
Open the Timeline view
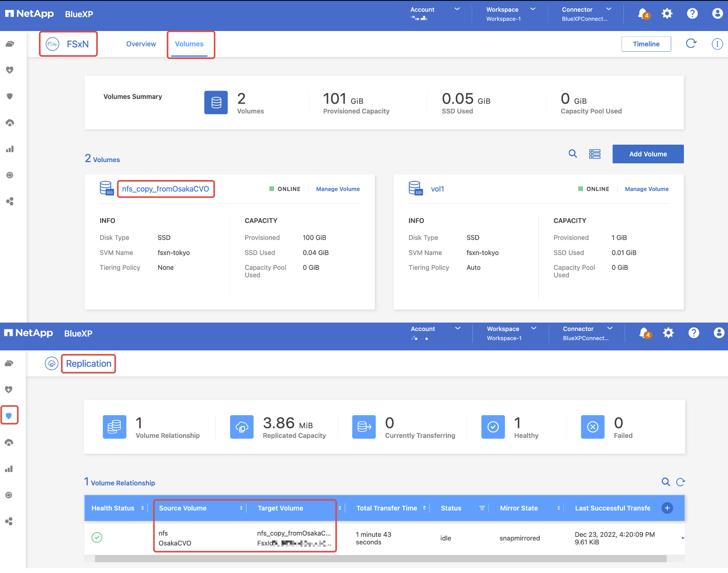tap(646, 44)
